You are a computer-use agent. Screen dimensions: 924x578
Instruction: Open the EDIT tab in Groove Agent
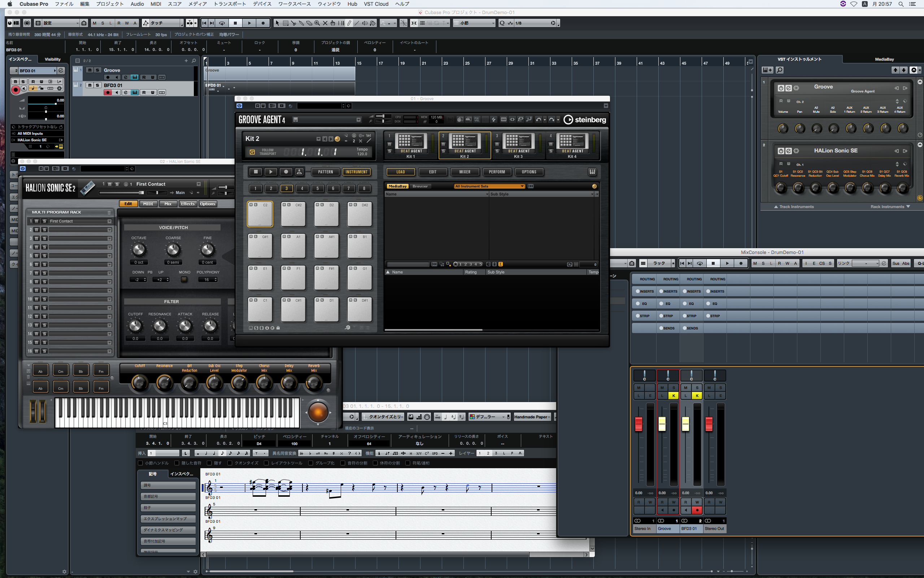433,172
